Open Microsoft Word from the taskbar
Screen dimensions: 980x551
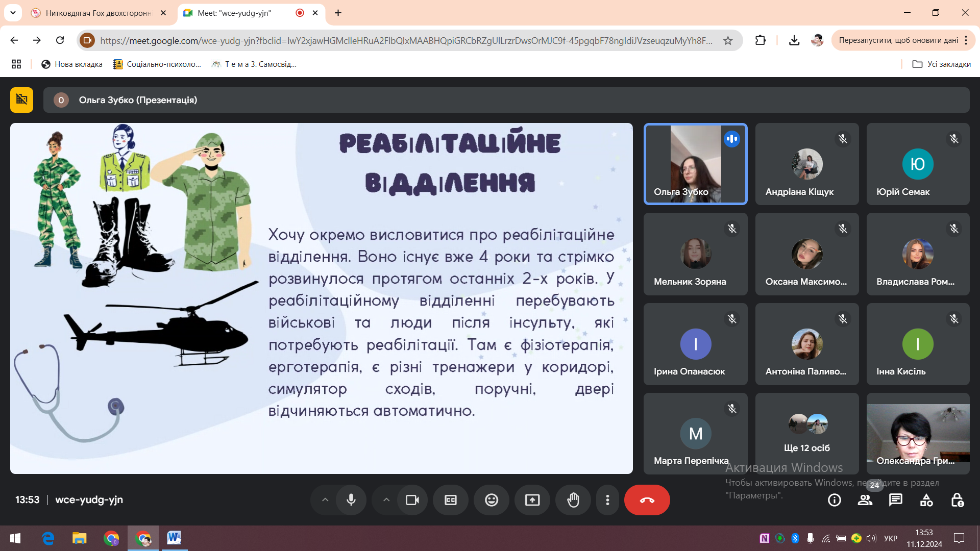[174, 538]
